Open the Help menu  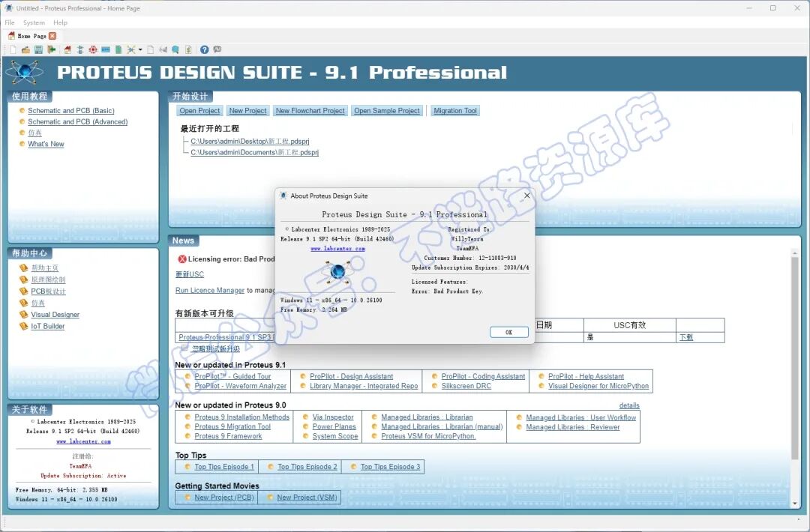[x=61, y=22]
